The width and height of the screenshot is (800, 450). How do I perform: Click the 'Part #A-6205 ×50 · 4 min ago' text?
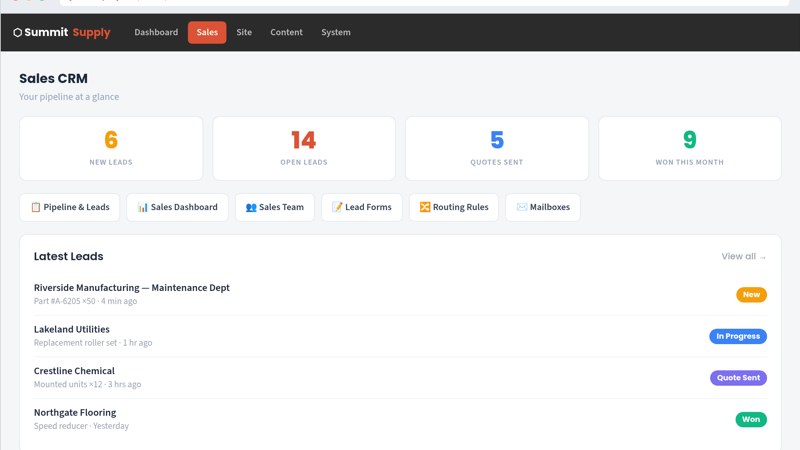(x=85, y=301)
